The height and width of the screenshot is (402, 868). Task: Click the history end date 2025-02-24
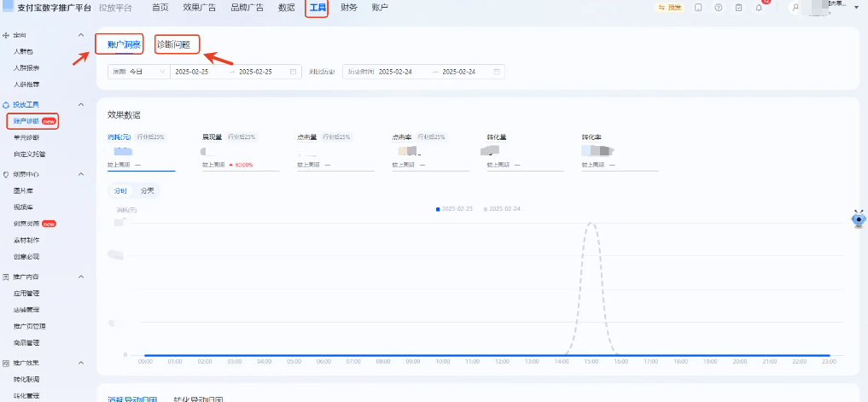pos(459,72)
